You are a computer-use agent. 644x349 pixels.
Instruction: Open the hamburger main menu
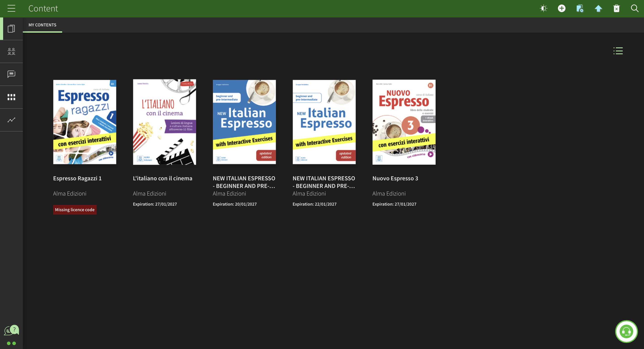pos(11,9)
